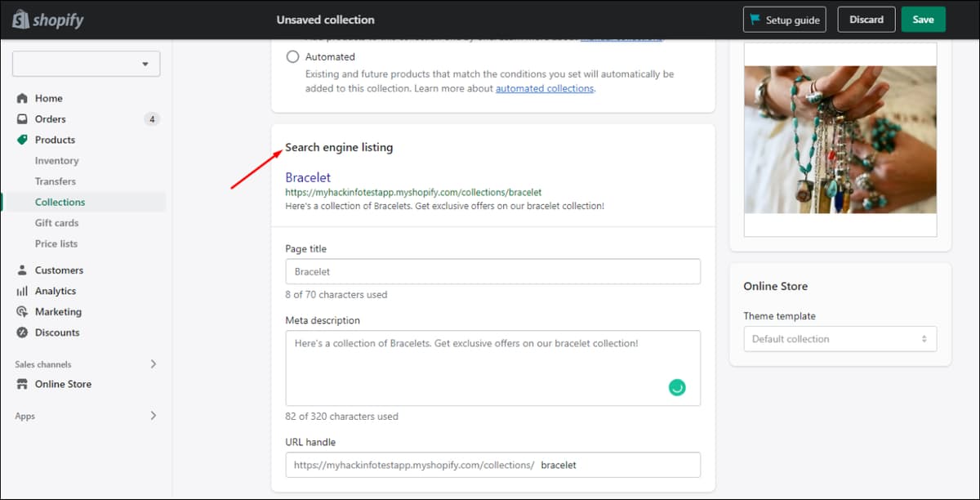The width and height of the screenshot is (980, 500).
Task: Open Price lists submenu item
Action: point(56,243)
